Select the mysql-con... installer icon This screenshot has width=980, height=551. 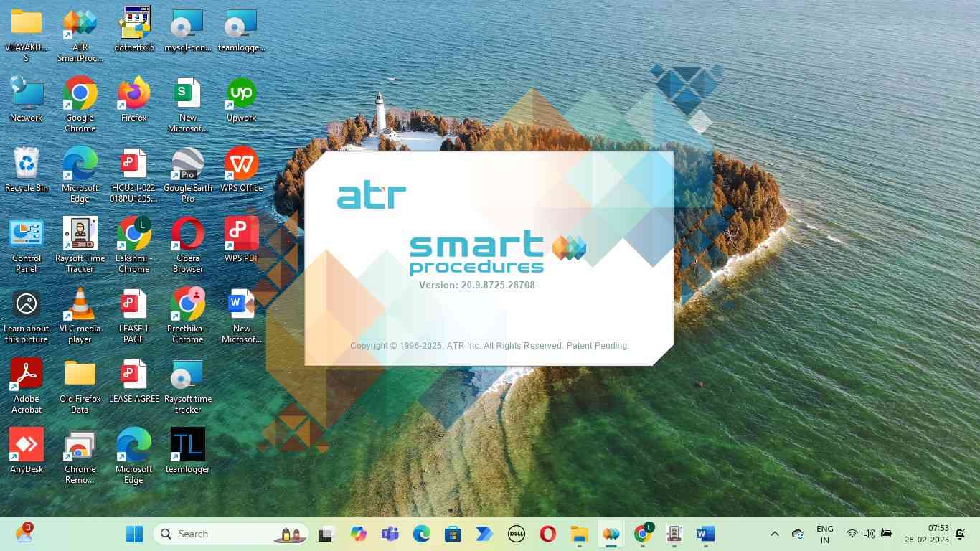click(188, 29)
